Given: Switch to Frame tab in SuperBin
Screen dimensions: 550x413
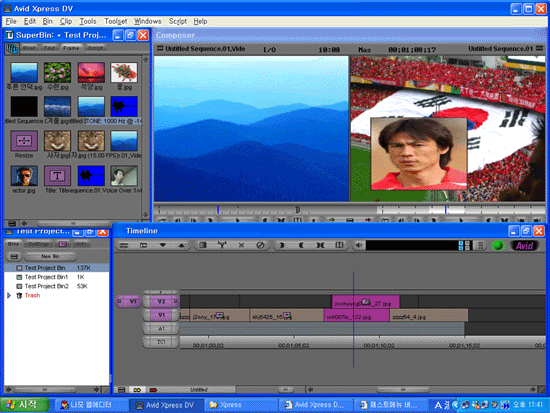Looking at the screenshot, I should [71, 48].
